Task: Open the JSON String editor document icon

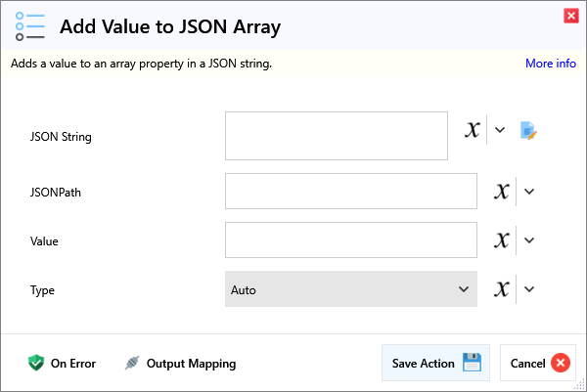Action: (x=529, y=130)
